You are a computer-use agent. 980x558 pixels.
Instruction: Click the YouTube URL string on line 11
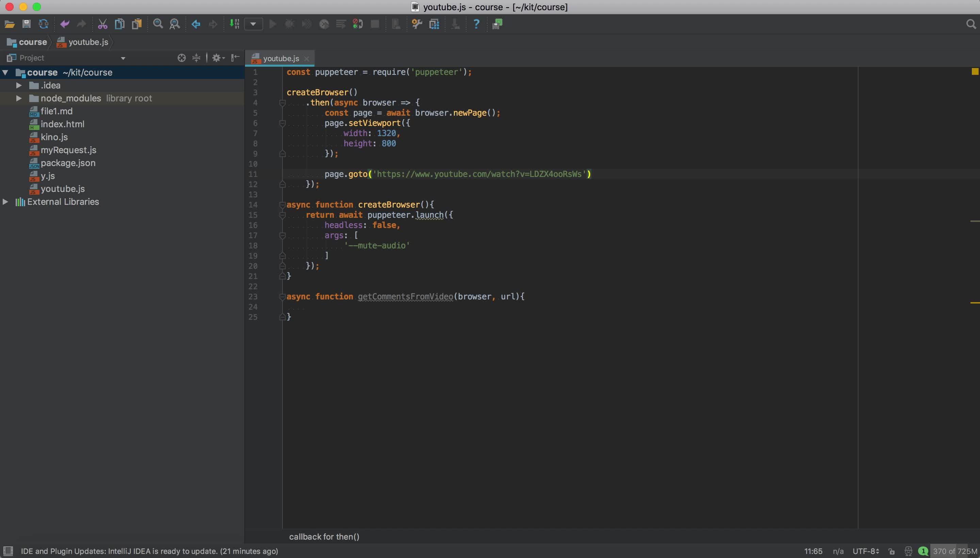click(x=479, y=174)
